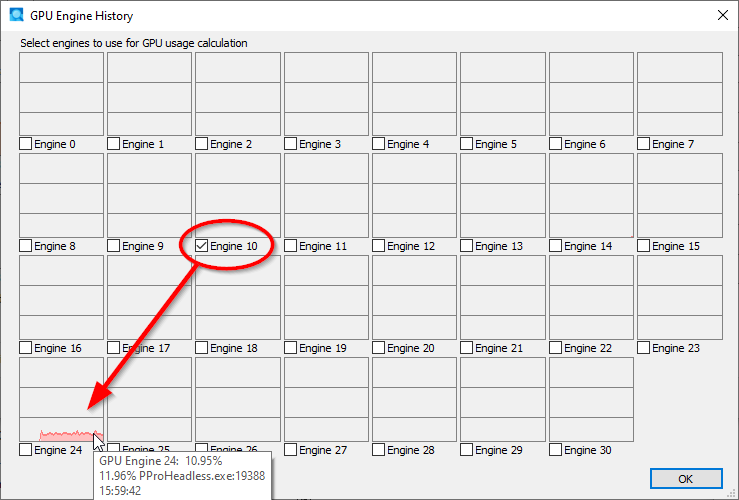Viewport: 739px width, 500px height.
Task: Select Engine 4 for GPU usage
Action: pos(378,144)
